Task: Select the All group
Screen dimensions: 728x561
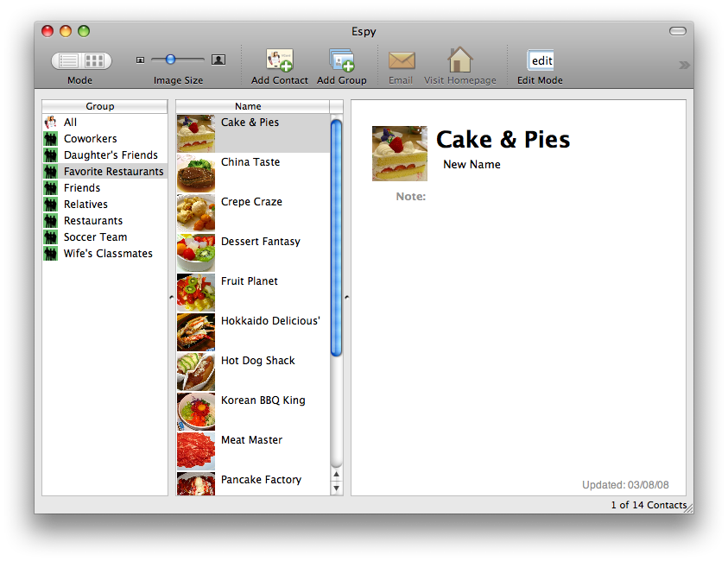Action: [104, 123]
